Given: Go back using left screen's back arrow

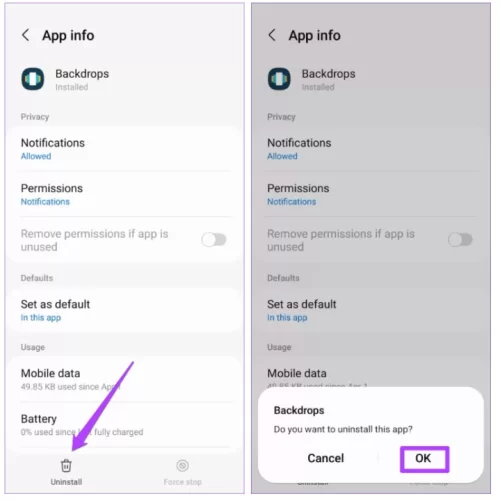Looking at the screenshot, I should point(26,35).
